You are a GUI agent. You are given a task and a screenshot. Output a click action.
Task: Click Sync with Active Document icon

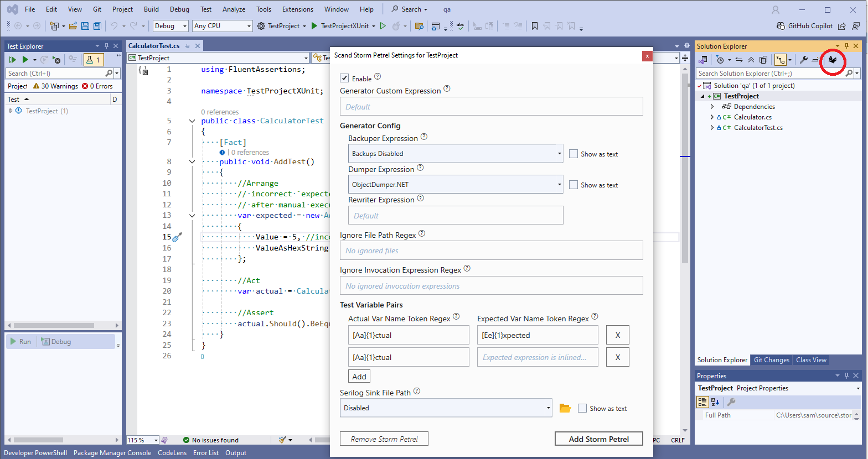739,60
